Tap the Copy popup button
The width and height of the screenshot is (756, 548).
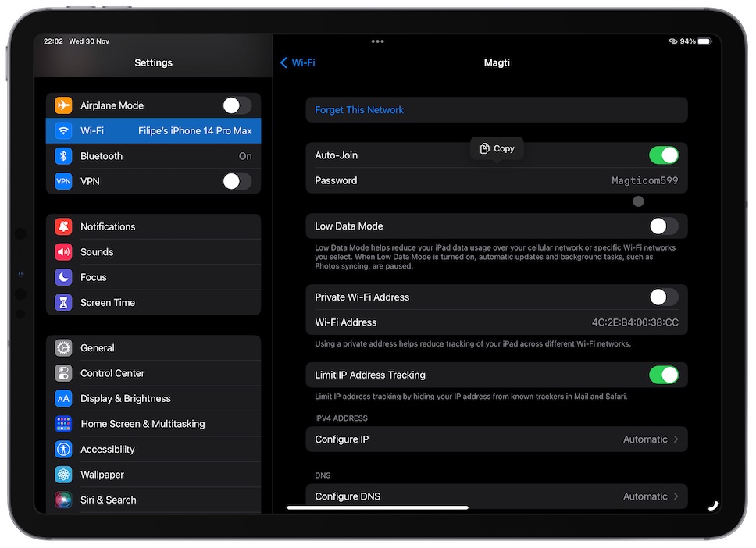coord(497,148)
